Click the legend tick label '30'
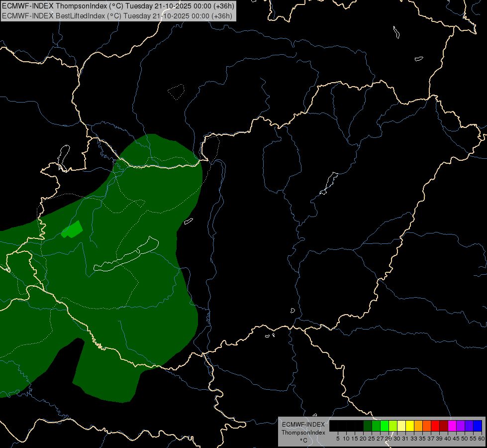Viewport: 487px width, 448px height. (397, 439)
